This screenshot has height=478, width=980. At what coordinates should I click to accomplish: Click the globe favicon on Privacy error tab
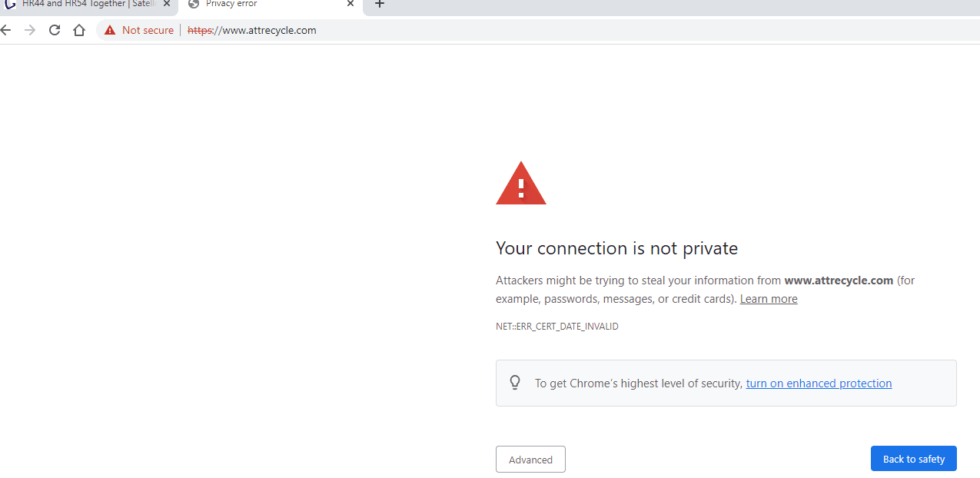tap(193, 4)
